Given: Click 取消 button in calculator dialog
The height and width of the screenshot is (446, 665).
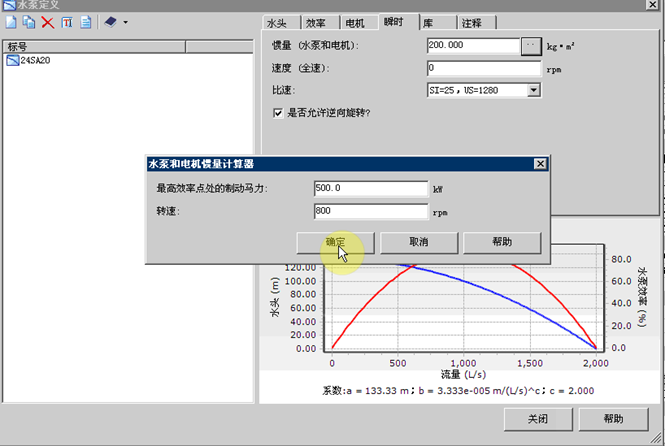Looking at the screenshot, I should 419,243.
